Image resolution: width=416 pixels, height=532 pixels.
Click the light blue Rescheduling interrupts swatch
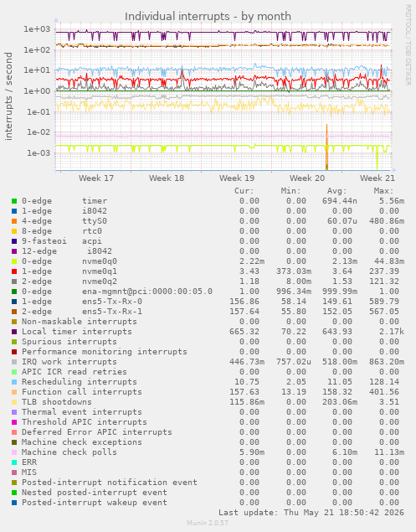[14, 382]
